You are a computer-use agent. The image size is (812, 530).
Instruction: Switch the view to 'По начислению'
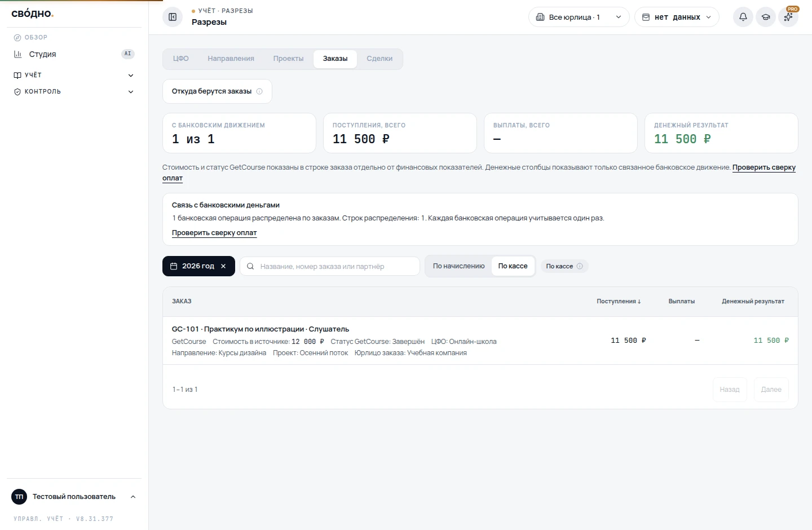(x=459, y=266)
